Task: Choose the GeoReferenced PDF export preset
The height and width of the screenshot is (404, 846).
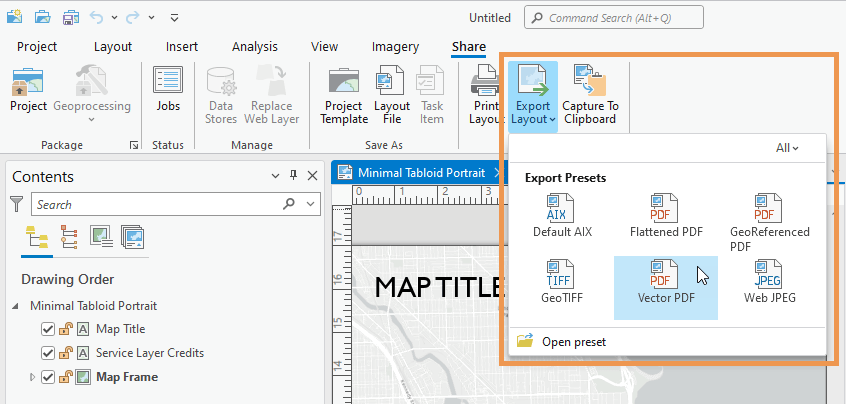Action: pyautogui.click(x=769, y=223)
